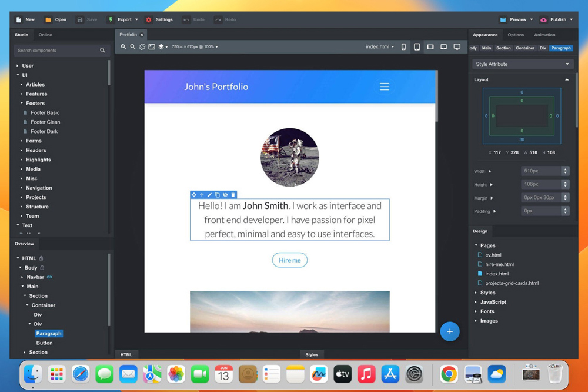Open System Settings from the Dock
This screenshot has width=588, height=392.
coord(414,374)
